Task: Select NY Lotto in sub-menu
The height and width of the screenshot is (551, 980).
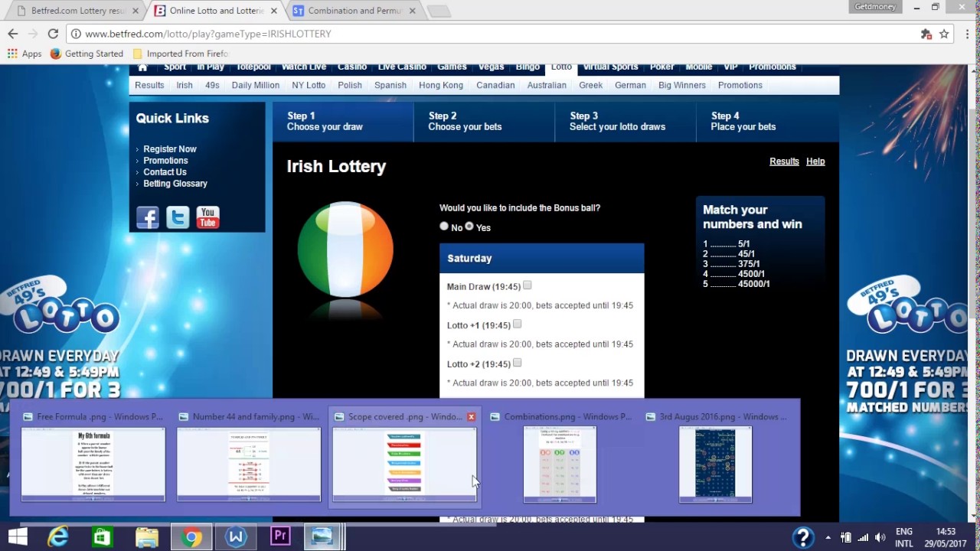Action: coord(309,85)
